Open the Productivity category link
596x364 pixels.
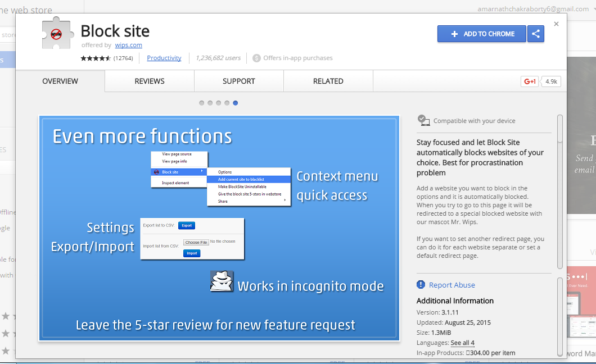[x=164, y=58]
